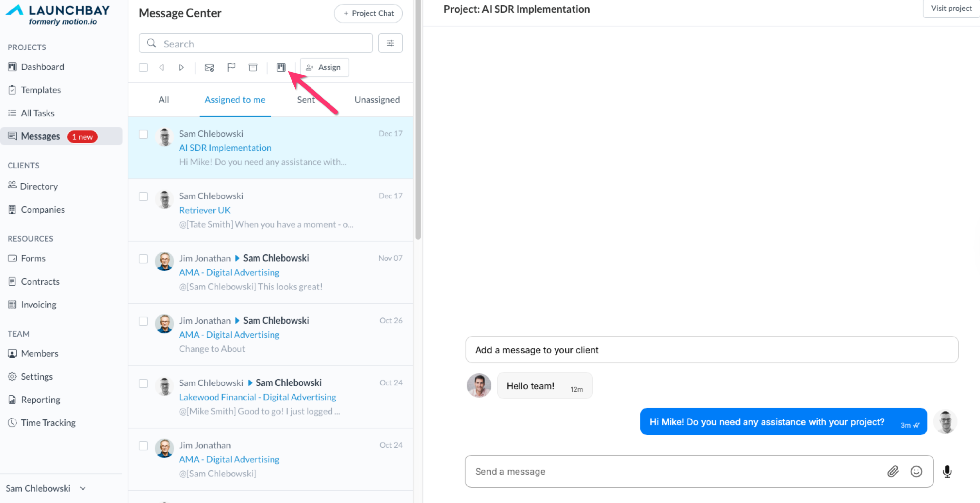This screenshot has height=503, width=980.
Task: Open the search filter settings icon
Action: coord(390,43)
